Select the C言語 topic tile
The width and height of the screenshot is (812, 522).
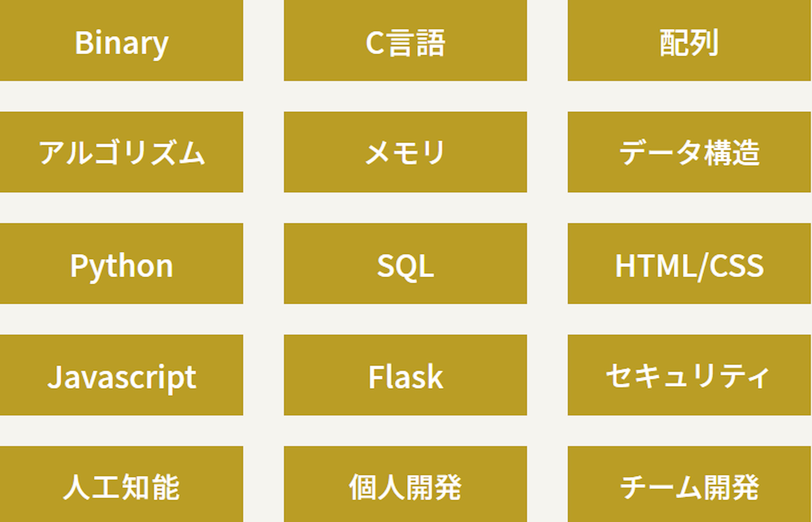click(405, 40)
